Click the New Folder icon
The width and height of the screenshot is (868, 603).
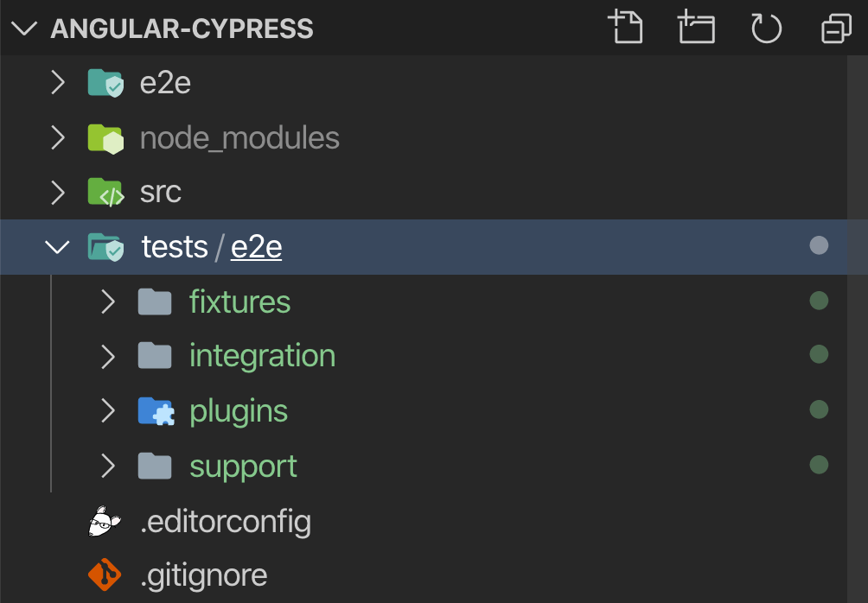click(x=696, y=28)
